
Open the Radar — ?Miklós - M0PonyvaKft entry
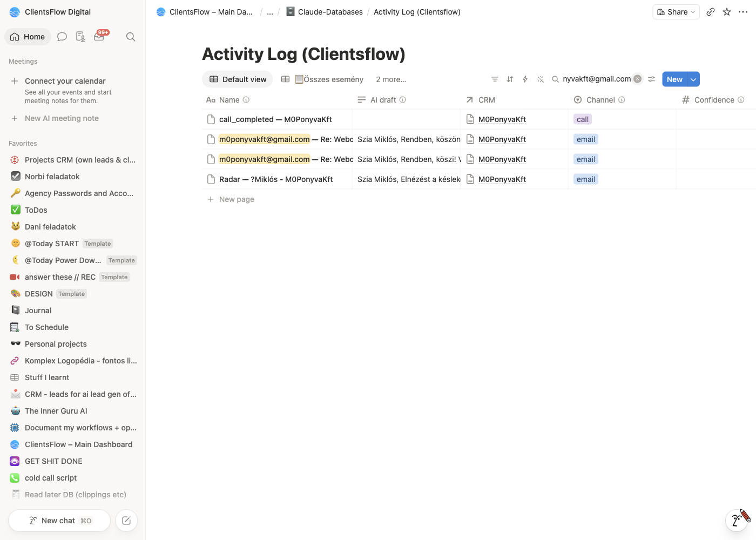[x=276, y=179]
